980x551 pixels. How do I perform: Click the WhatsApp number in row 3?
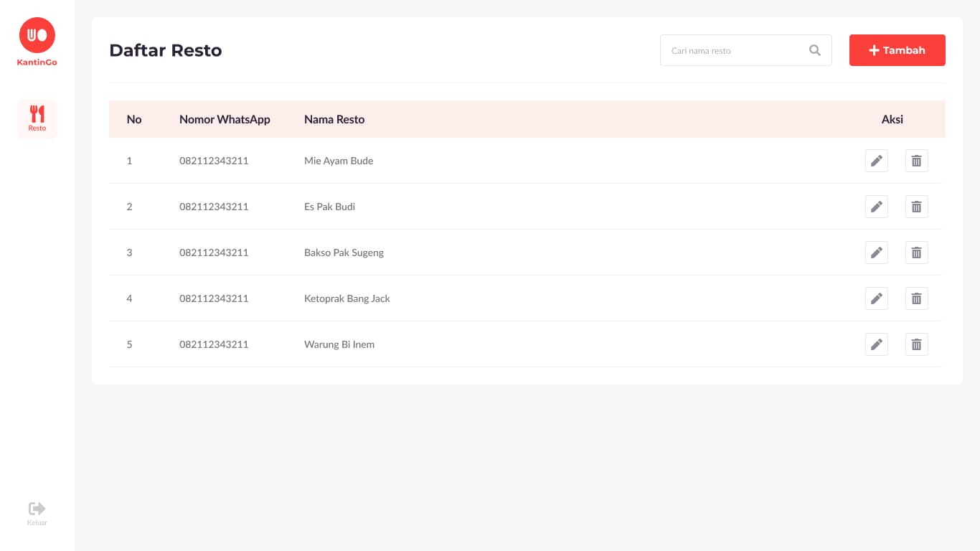tap(214, 253)
